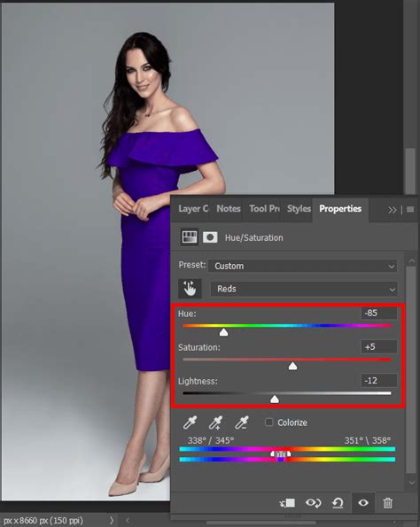Open the Properties panel menu icon
Image resolution: width=420 pixels, height=527 pixels.
click(410, 210)
